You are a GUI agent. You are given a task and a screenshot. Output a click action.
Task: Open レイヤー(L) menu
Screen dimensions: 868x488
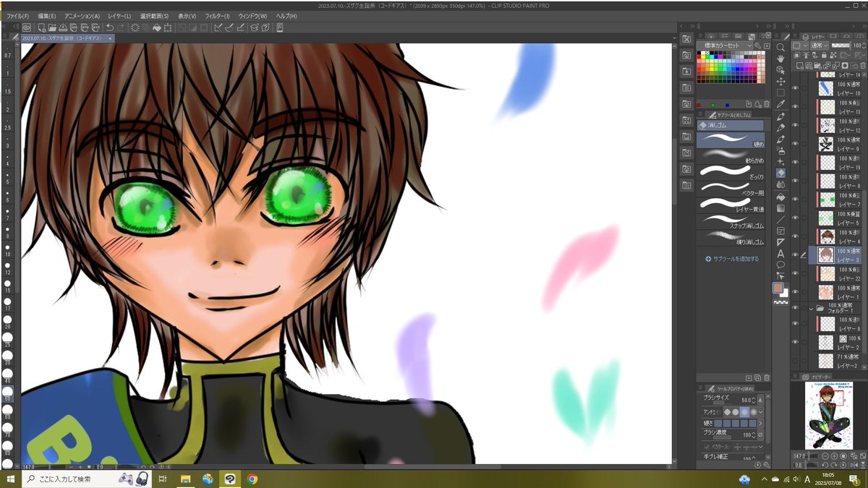point(119,16)
